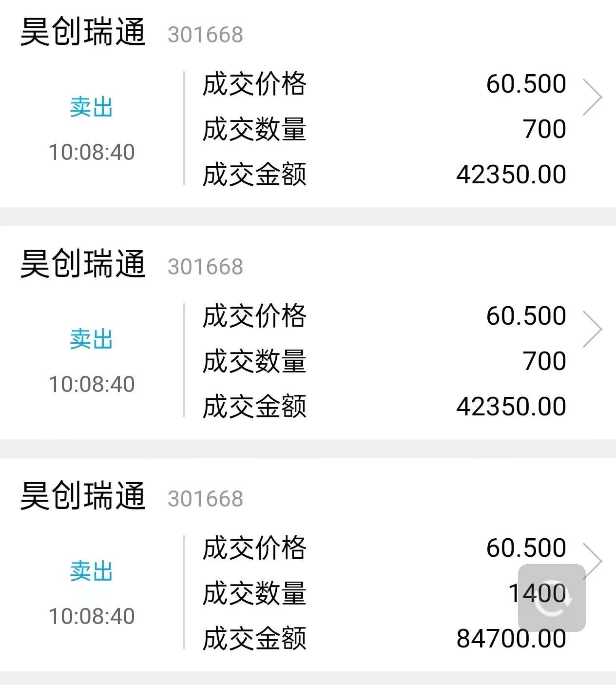This screenshot has height=685, width=616.
Task: Select stock name 昊创瑞通 in the top record
Action: (83, 32)
